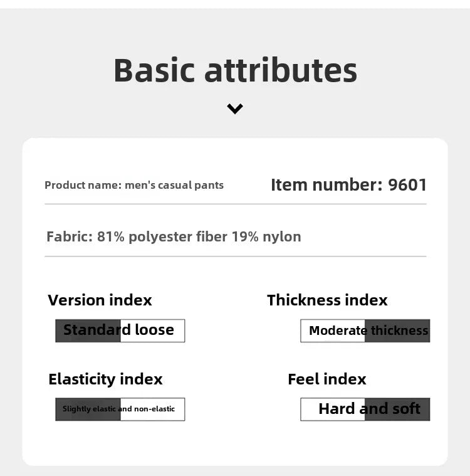The height and width of the screenshot is (476, 470).
Task: Click the 9601 item number digits
Action: coord(407,184)
